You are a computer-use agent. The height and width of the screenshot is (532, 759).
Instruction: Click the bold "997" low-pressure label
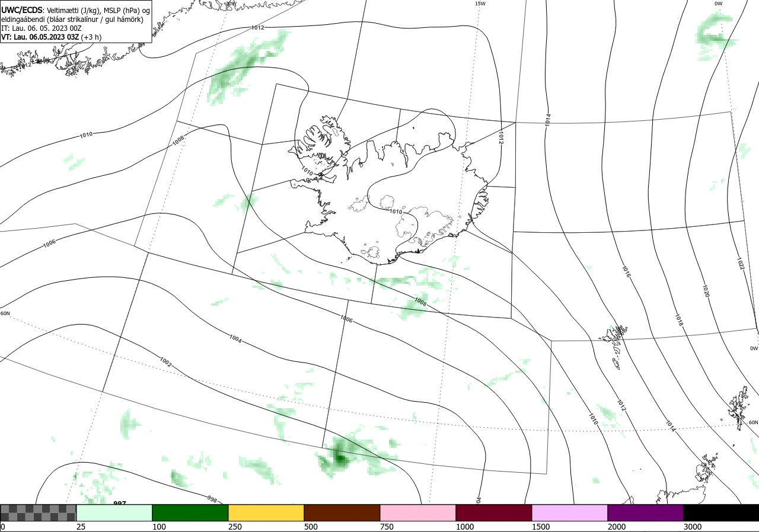tap(120, 503)
